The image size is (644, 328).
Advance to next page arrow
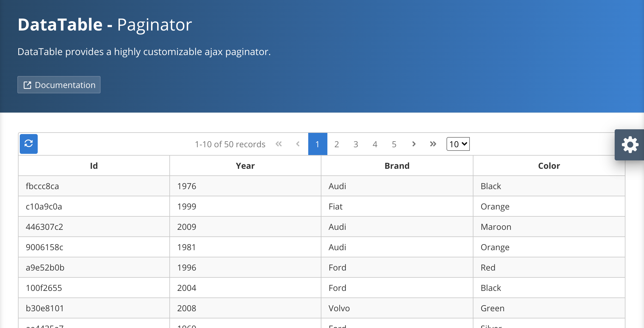(x=414, y=144)
